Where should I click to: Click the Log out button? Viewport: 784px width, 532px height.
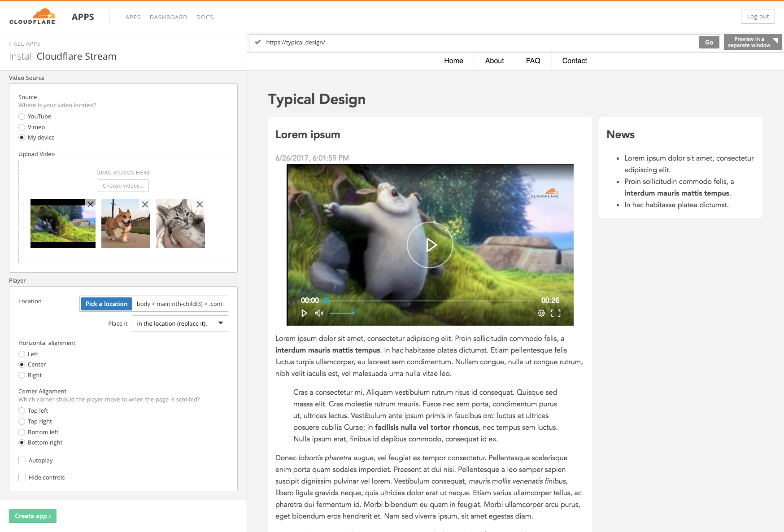pyautogui.click(x=758, y=16)
